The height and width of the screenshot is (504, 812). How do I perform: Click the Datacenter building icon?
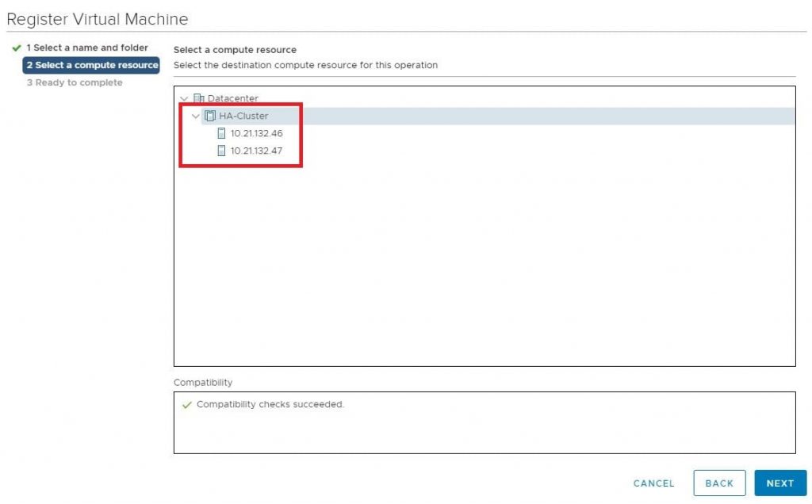click(x=199, y=97)
